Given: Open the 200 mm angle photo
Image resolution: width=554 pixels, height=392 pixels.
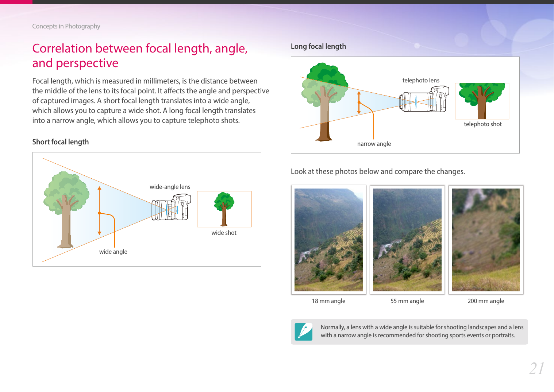Looking at the screenshot, I should click(486, 240).
